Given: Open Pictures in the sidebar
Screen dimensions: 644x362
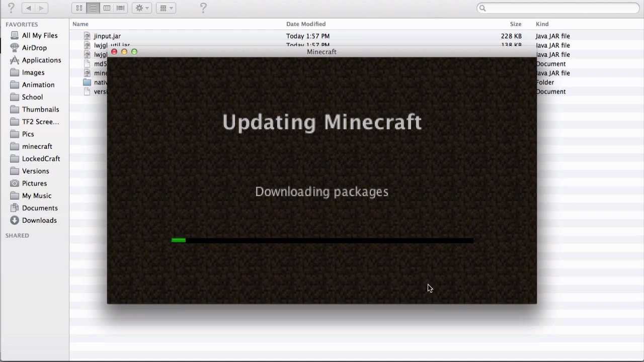Looking at the screenshot, I should pos(34,184).
